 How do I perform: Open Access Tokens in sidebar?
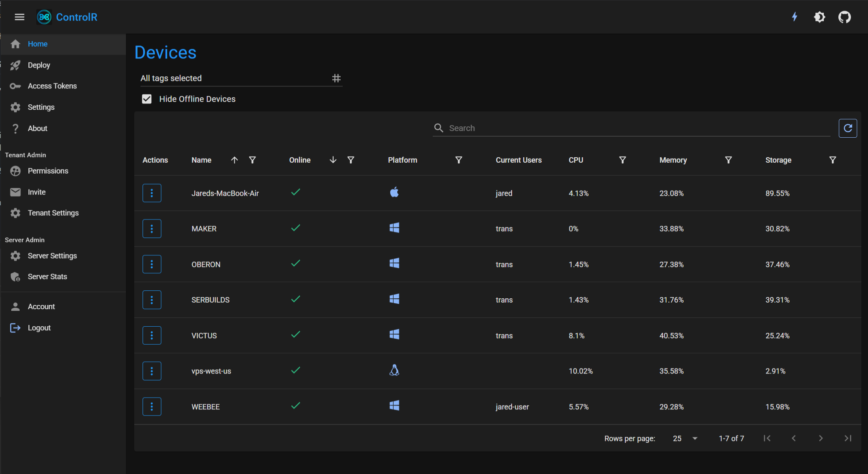(52, 86)
